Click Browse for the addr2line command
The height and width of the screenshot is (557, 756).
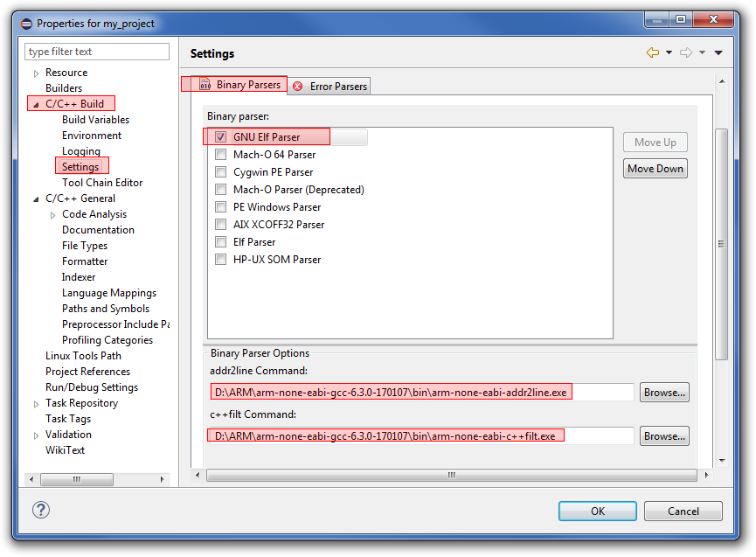(x=664, y=393)
